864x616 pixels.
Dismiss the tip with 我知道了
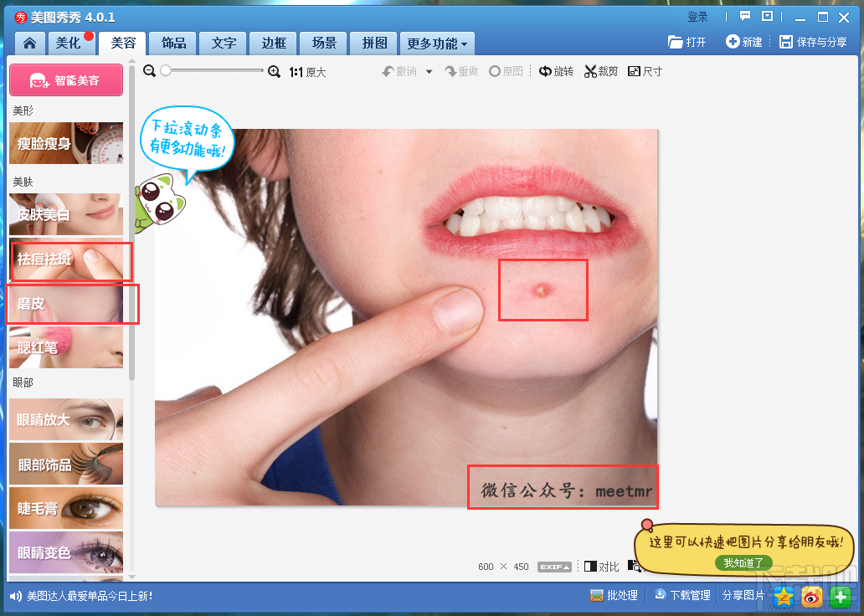[743, 562]
